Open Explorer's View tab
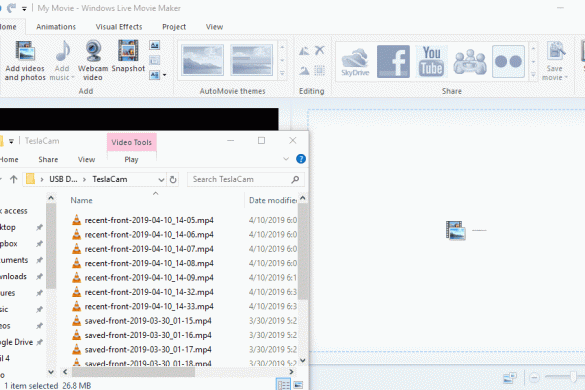 tap(86, 159)
